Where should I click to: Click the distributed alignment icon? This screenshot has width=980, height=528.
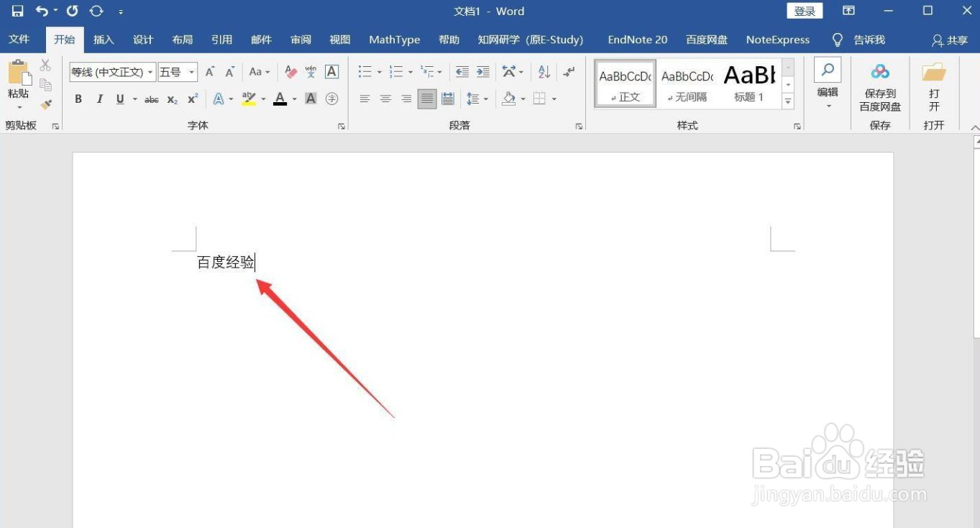click(x=447, y=99)
